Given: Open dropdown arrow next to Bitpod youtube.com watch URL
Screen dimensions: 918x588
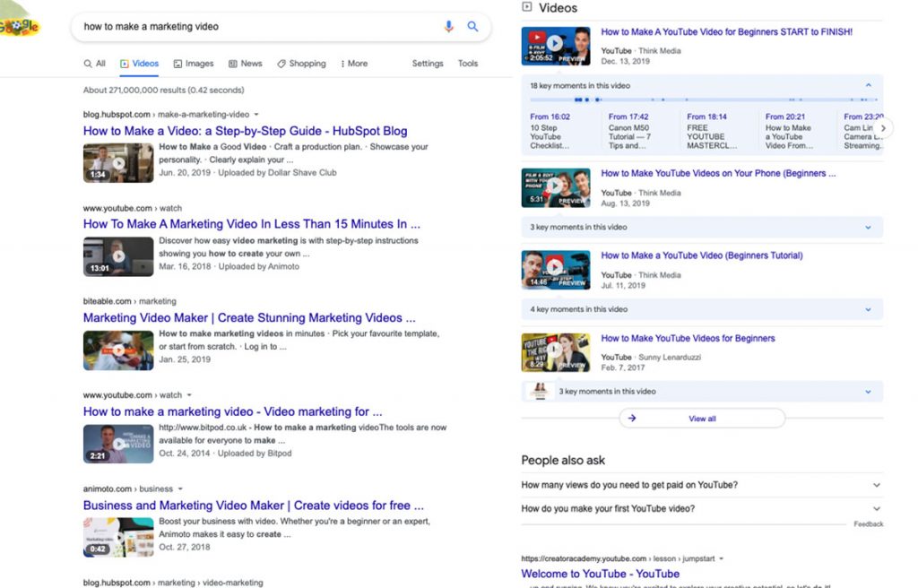Looking at the screenshot, I should [188, 395].
